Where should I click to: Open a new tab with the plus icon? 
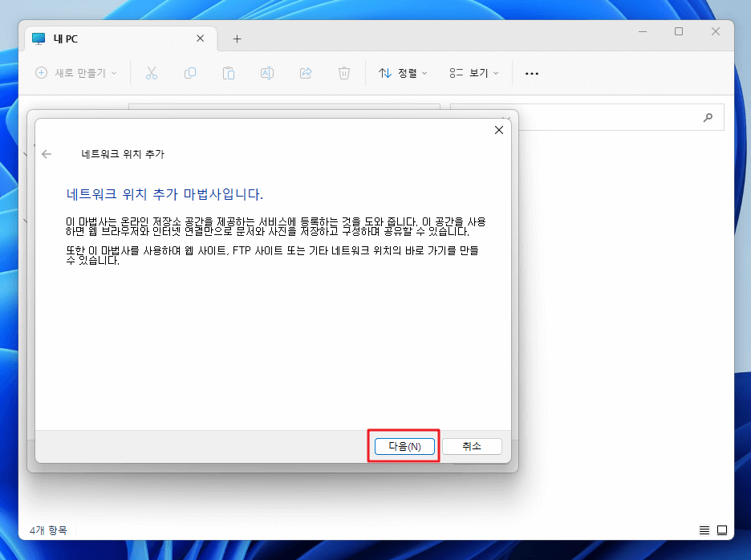pyautogui.click(x=237, y=38)
